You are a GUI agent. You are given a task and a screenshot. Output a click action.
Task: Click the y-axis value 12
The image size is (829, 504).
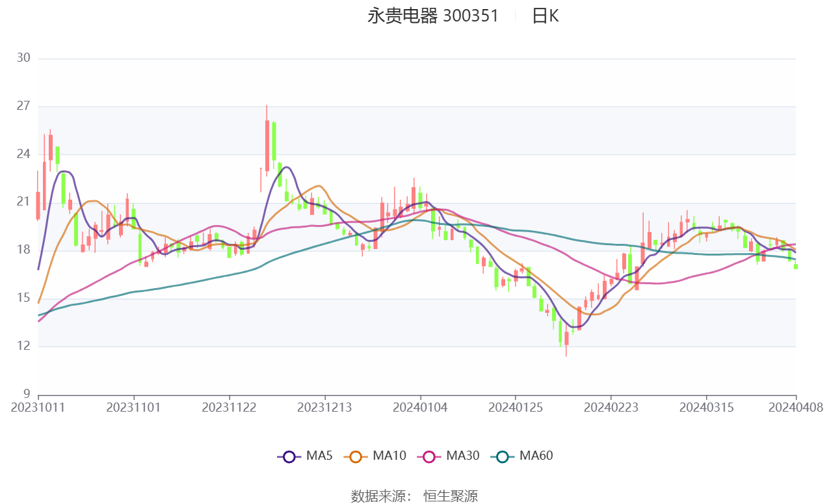click(x=23, y=346)
